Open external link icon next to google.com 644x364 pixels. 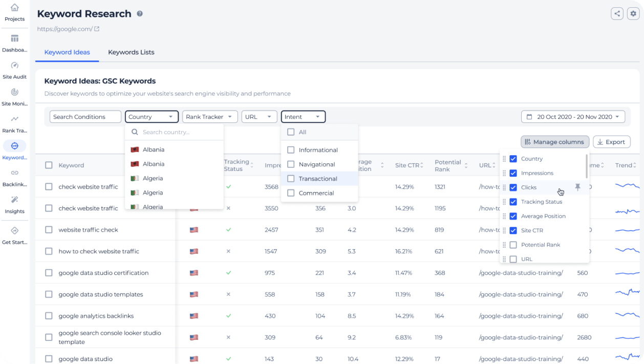[x=97, y=29]
